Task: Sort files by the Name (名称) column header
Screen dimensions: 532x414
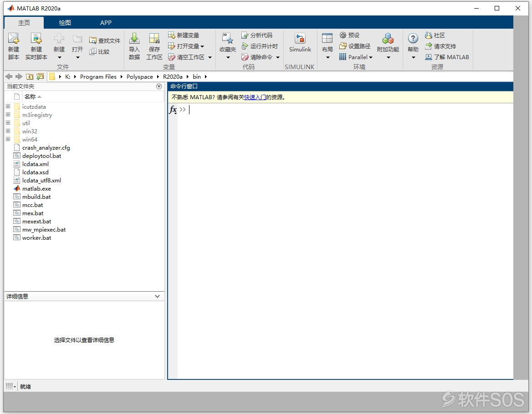Action: point(92,96)
